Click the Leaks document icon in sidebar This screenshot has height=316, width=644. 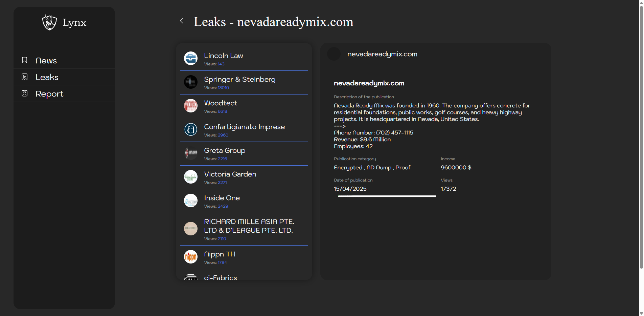pos(25,77)
